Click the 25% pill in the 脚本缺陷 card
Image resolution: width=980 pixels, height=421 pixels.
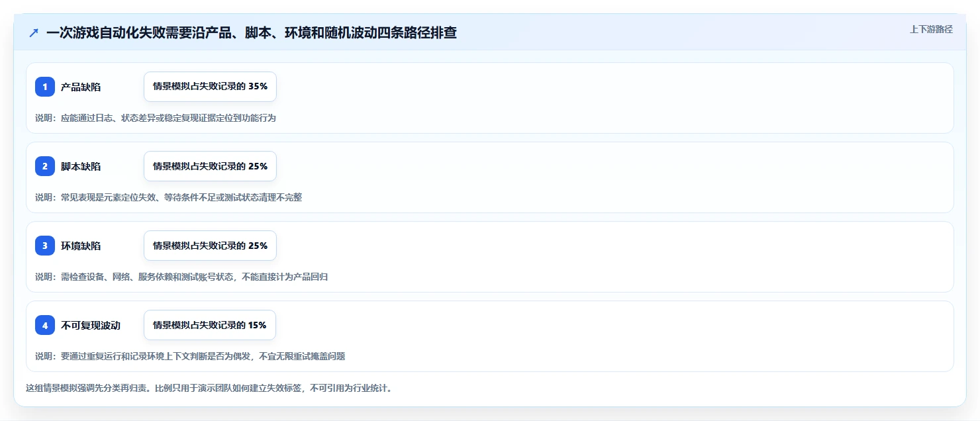(210, 166)
